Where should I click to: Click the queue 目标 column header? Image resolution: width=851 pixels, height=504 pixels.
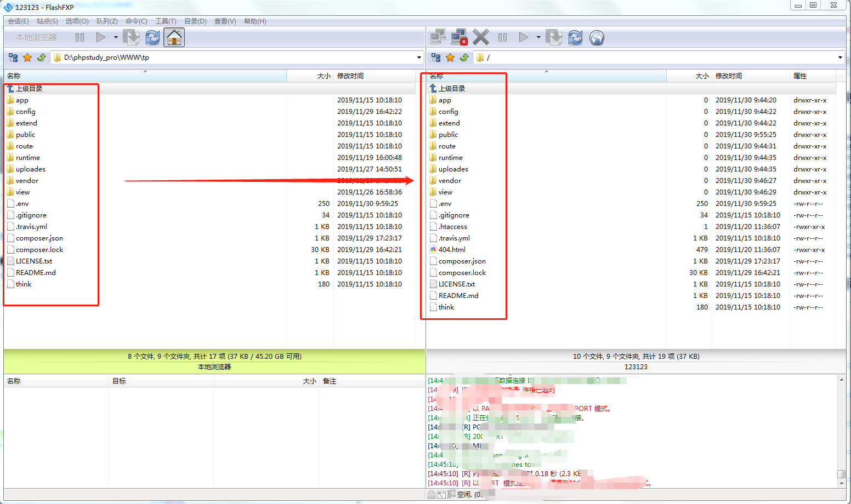point(161,381)
